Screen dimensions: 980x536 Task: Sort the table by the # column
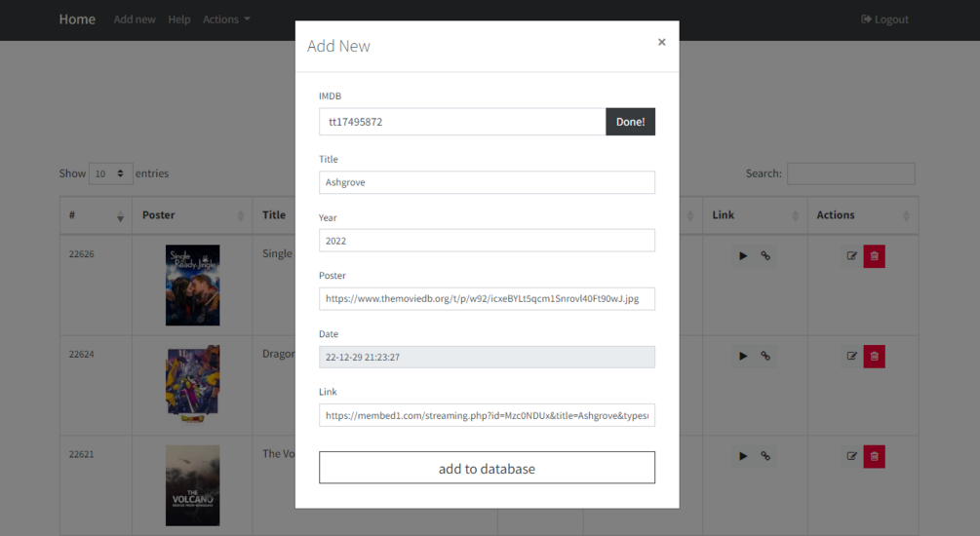pyautogui.click(x=94, y=215)
